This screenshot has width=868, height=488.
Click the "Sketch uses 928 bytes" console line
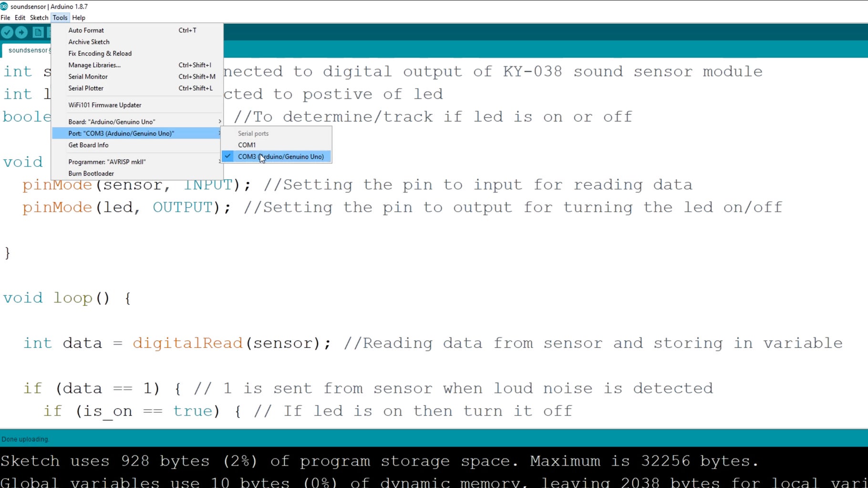[380, 461]
